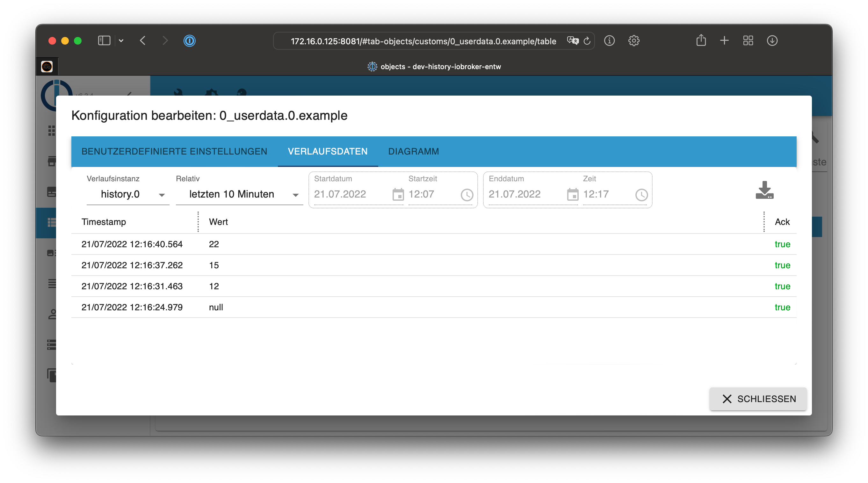868x483 pixels.
Task: Select the row with value 22
Action: 434,244
